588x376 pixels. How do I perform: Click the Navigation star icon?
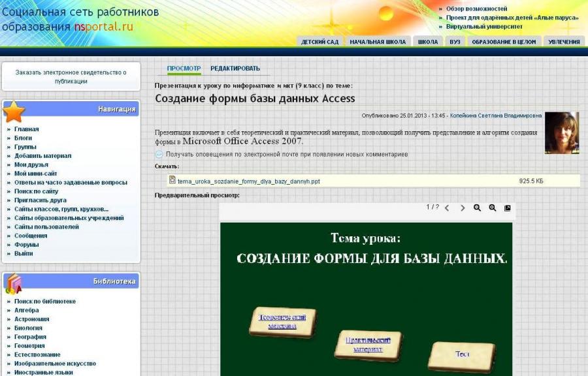coord(14,112)
